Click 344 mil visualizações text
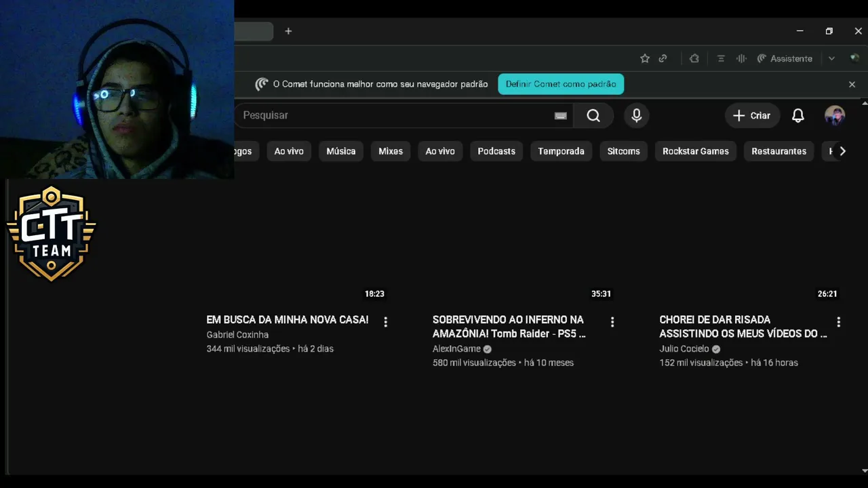The width and height of the screenshot is (868, 488). click(x=248, y=349)
